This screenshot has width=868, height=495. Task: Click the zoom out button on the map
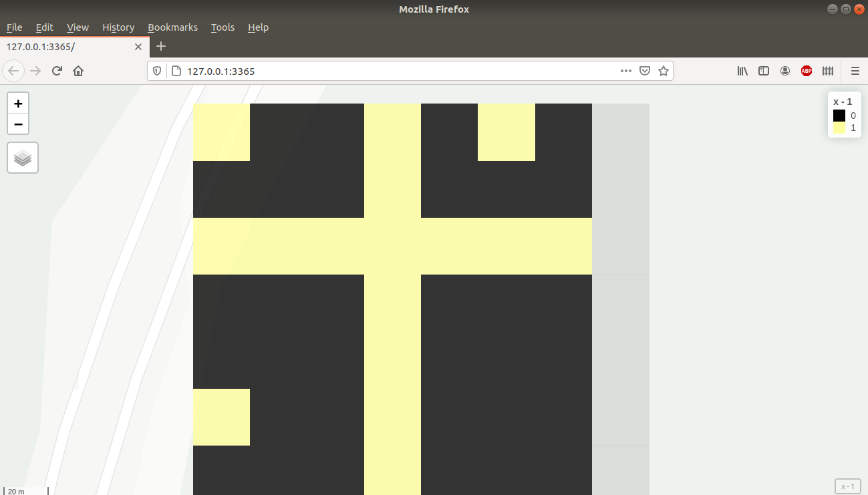point(17,124)
